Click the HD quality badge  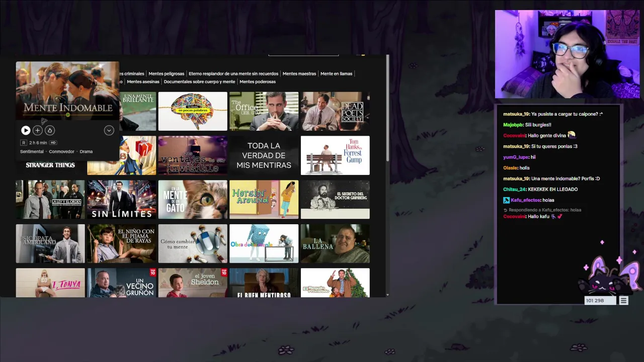53,143
